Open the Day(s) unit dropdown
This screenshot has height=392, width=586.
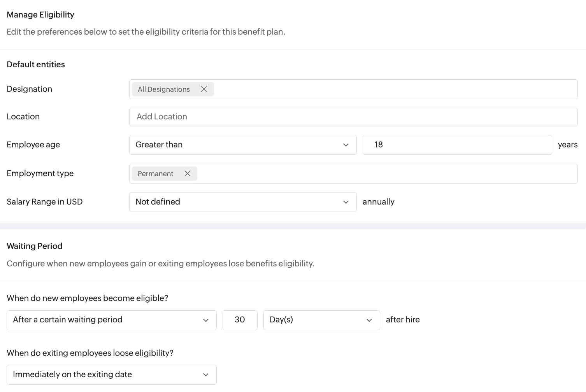(322, 320)
